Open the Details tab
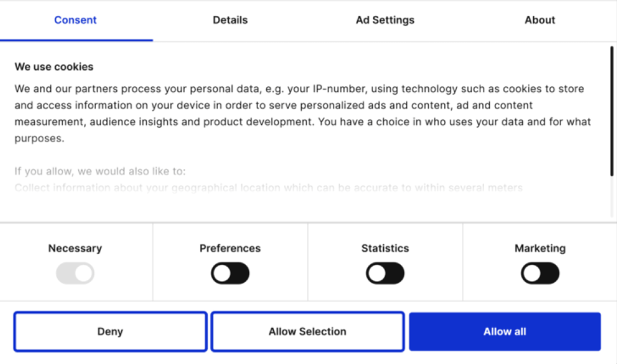 230,20
